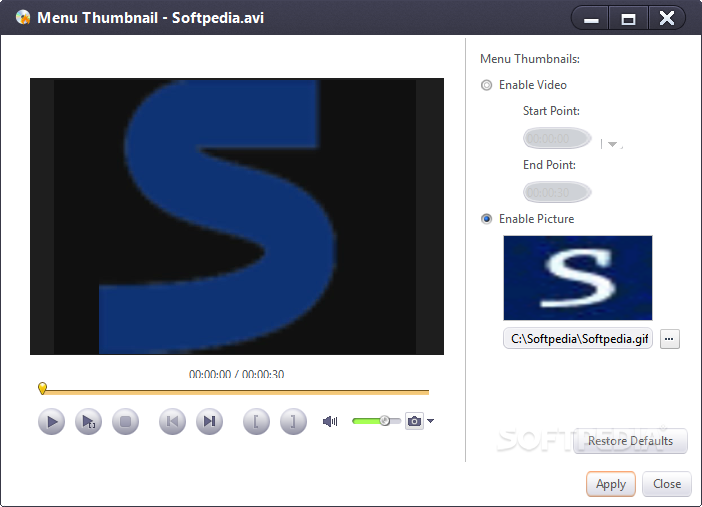Open the Start Point dropdown arrow
702x507 pixels.
pos(612,144)
